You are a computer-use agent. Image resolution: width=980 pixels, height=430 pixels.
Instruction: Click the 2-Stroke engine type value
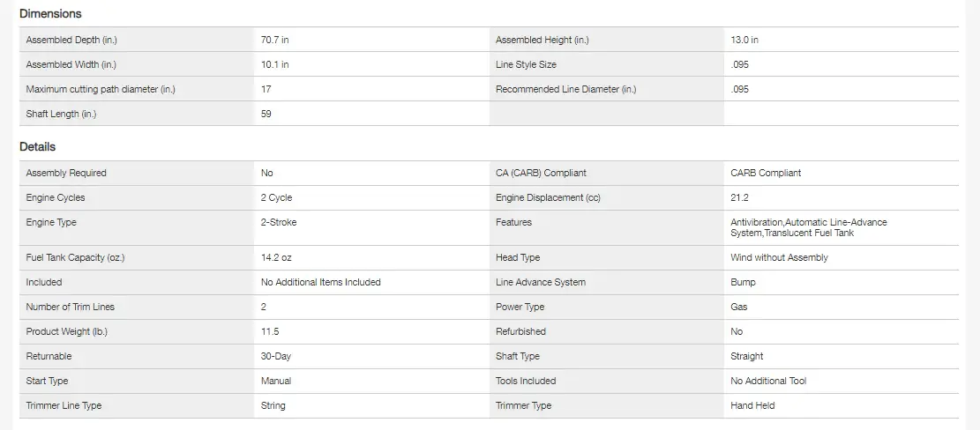[x=279, y=222]
